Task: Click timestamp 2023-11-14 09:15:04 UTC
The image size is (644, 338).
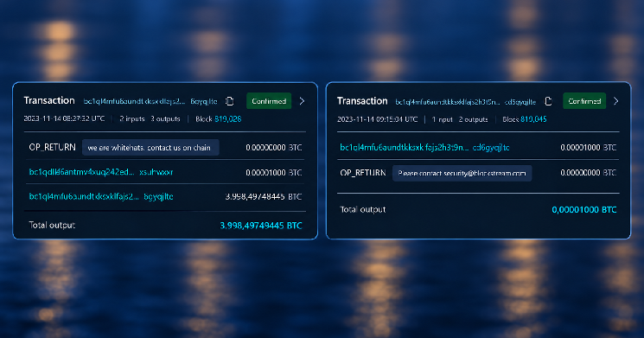Action: [378, 119]
